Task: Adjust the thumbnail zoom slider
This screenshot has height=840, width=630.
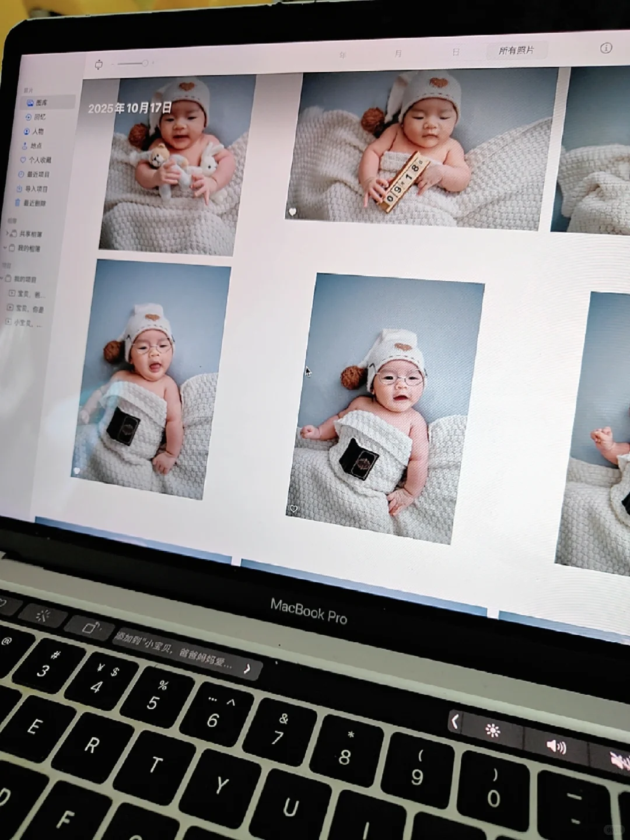Action: (132, 63)
